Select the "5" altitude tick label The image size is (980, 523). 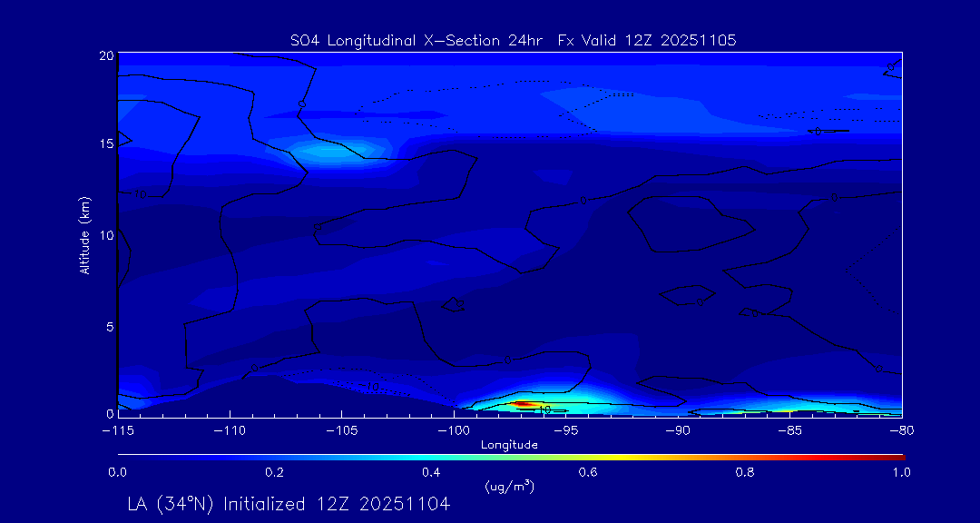110,326
